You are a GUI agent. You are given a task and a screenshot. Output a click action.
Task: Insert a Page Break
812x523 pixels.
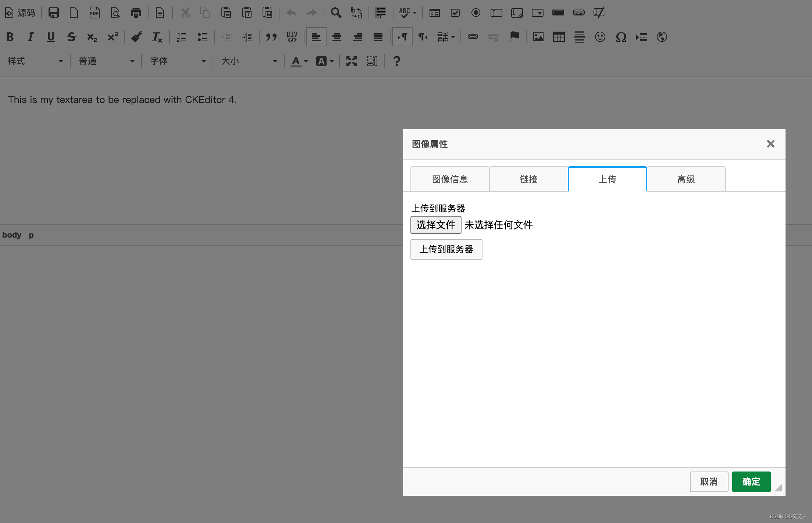[x=641, y=37]
